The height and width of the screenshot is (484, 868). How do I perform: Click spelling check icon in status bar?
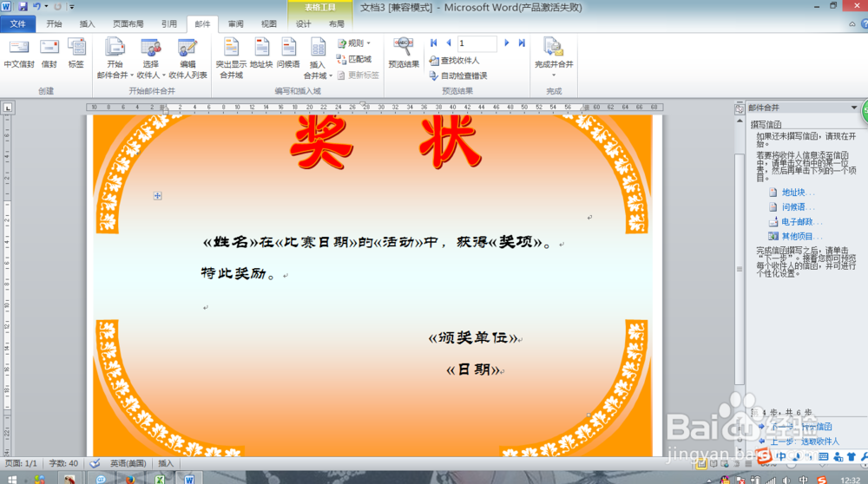click(x=95, y=463)
